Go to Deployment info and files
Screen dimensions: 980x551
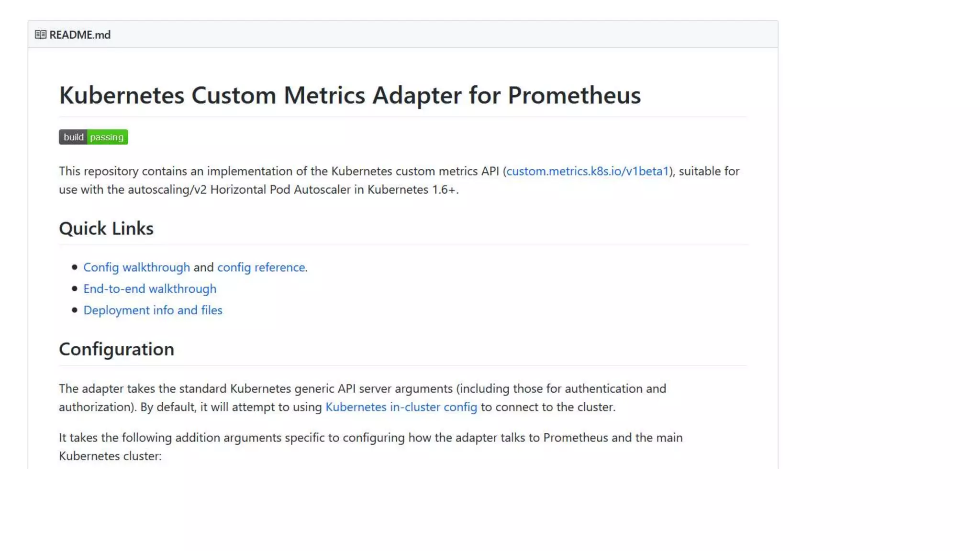[153, 310]
